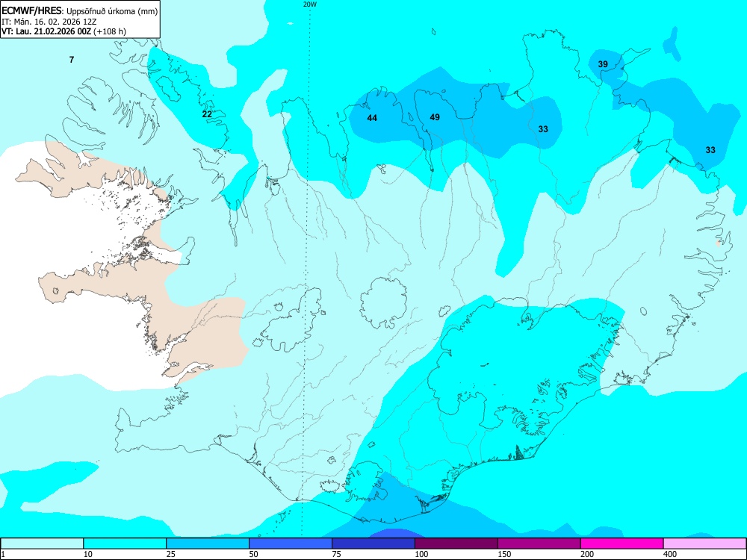Click the legend label 200

point(587,554)
